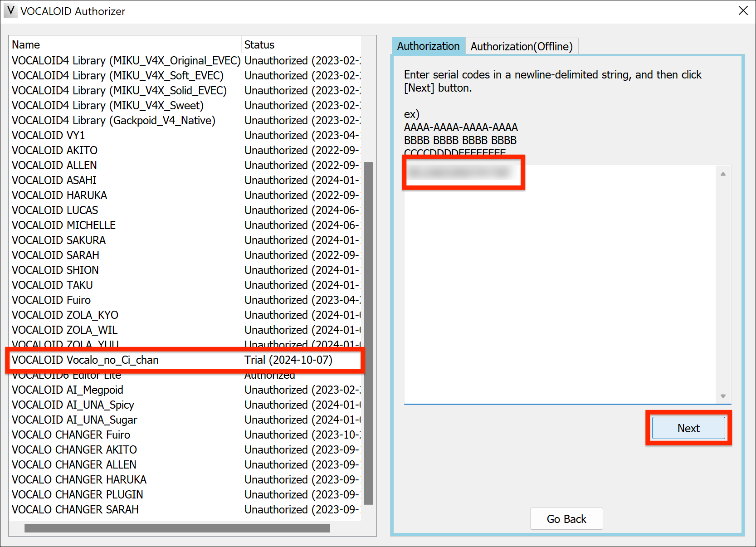Click the serial text area scroll-up arrow
Image resolution: width=756 pixels, height=547 pixels.
[724, 173]
